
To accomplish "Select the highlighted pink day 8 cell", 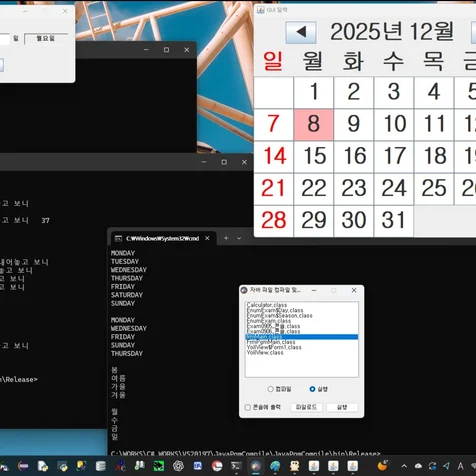I will (314, 124).
